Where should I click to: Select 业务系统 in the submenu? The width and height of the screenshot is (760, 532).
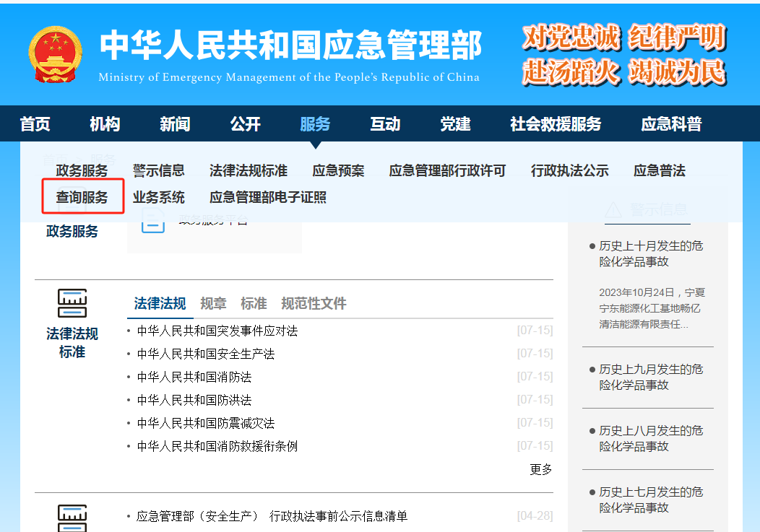[x=158, y=197]
